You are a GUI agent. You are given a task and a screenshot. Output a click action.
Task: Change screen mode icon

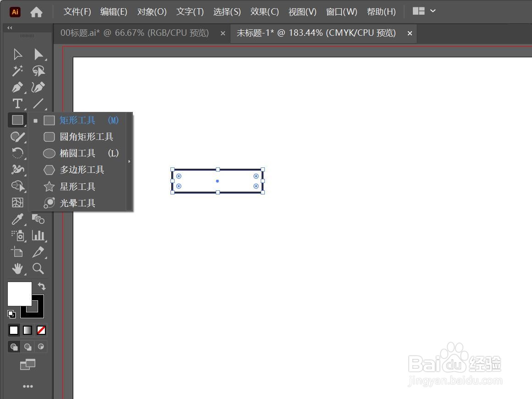pos(27,364)
